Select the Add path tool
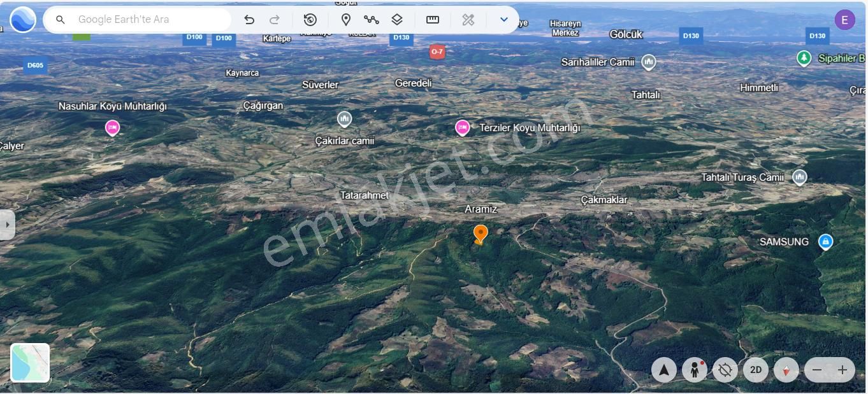Viewport: 868px width, 394px height. (372, 19)
